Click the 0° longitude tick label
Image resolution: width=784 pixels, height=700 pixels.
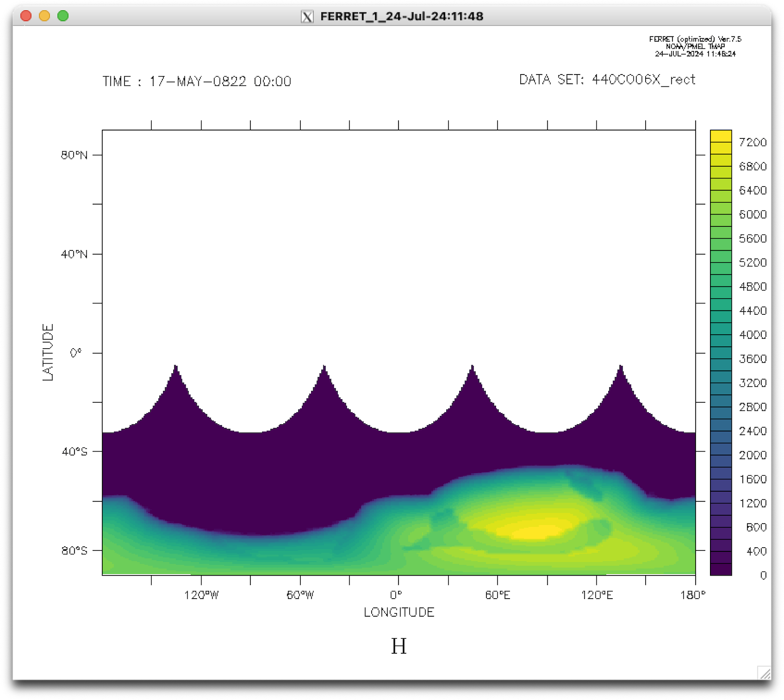pos(396,595)
